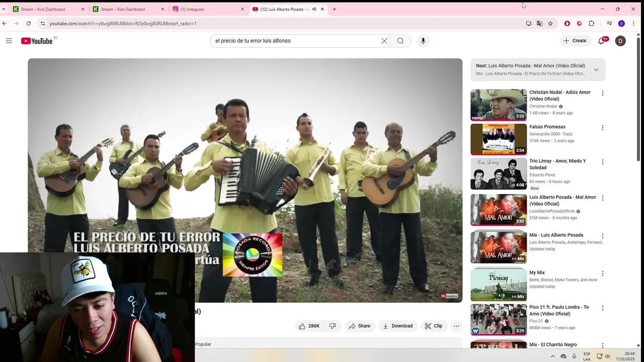The width and height of the screenshot is (644, 362).
Task: Open options menu for Falsas Promesas
Action: coord(602,128)
